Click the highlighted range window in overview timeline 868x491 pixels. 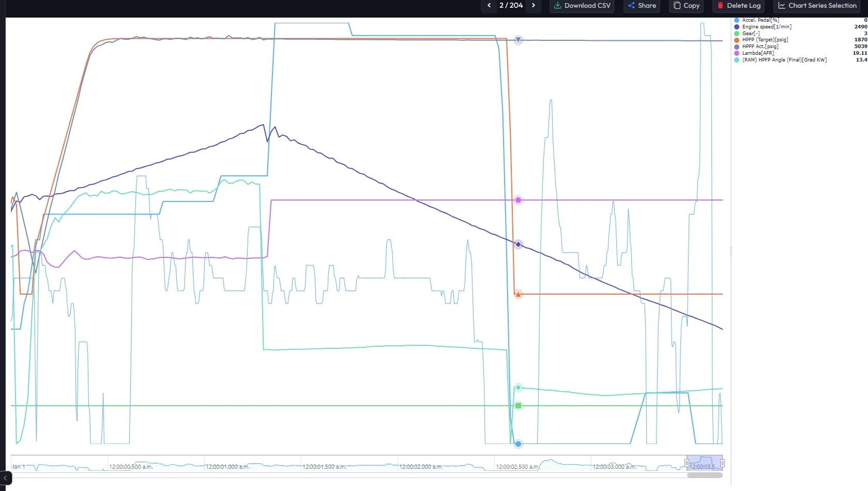[705, 463]
